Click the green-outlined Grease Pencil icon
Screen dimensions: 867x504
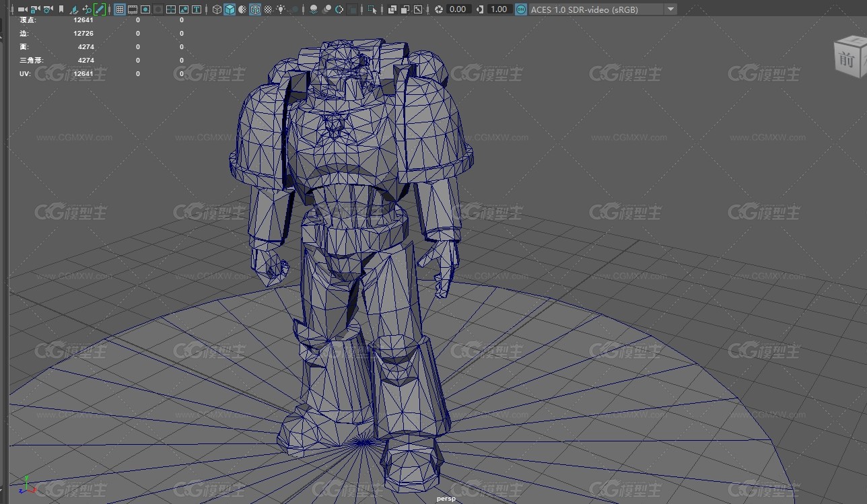(99, 9)
